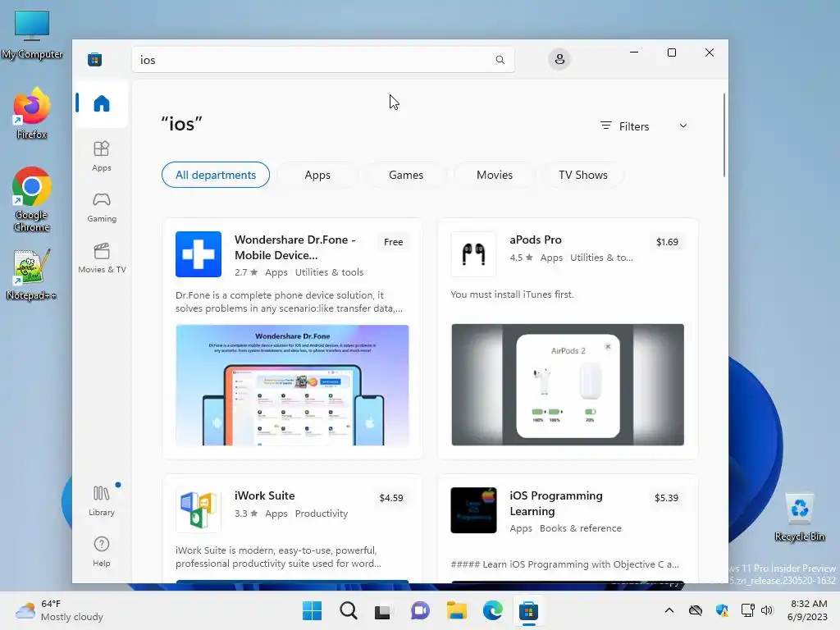This screenshot has width=840, height=630.
Task: Click the search magnifier icon in the search box
Action: 500,59
